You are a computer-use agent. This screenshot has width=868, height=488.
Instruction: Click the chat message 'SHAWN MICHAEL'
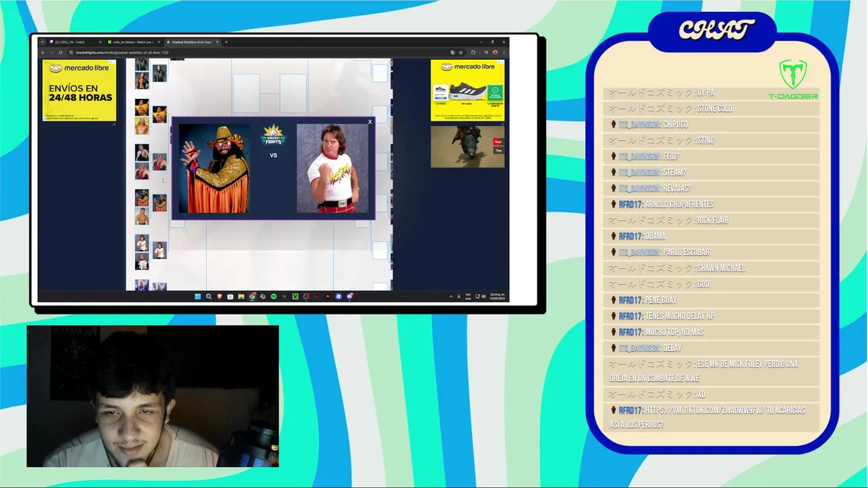[721, 268]
